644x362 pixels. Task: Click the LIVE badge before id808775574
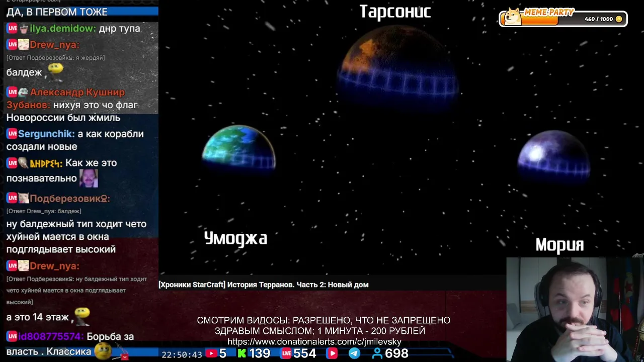pos(12,336)
